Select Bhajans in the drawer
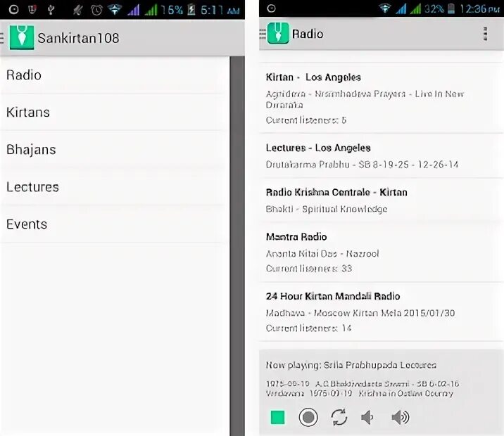Viewport: 504px width, 436px height. [x=115, y=150]
